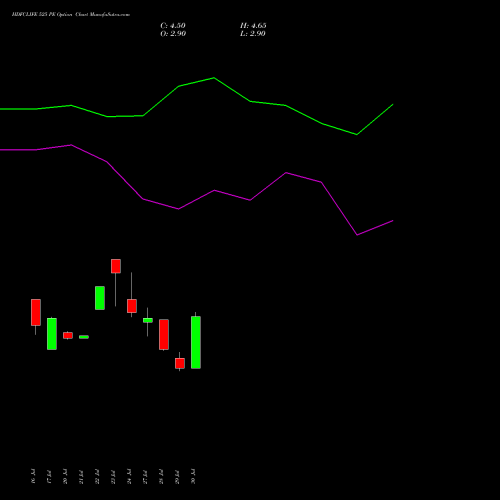Select the red candle for 28 Jul
500x500 pixels.
click(x=164, y=334)
